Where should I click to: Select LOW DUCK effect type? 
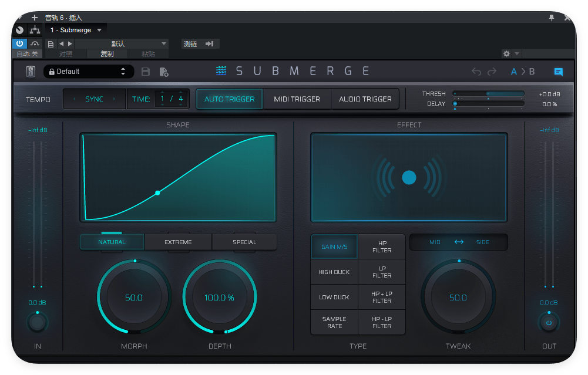334,297
